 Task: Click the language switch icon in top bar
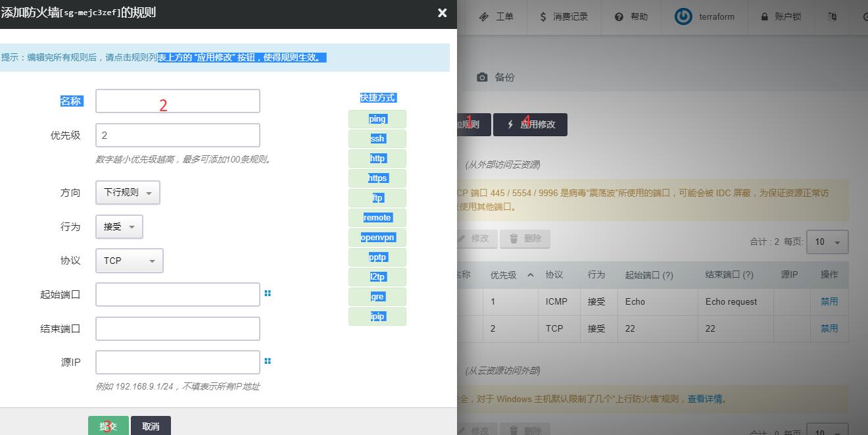tap(832, 17)
